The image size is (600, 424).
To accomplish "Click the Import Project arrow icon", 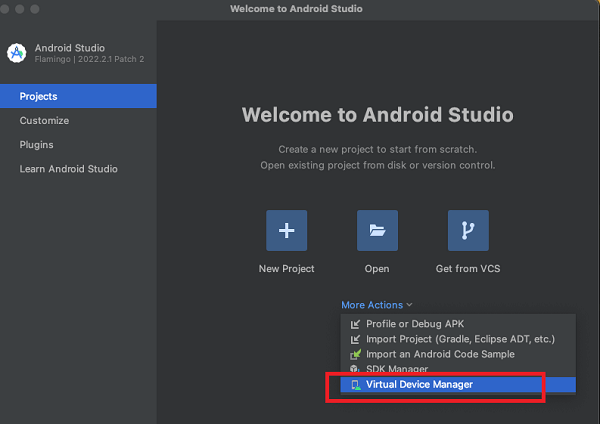I will 355,339.
